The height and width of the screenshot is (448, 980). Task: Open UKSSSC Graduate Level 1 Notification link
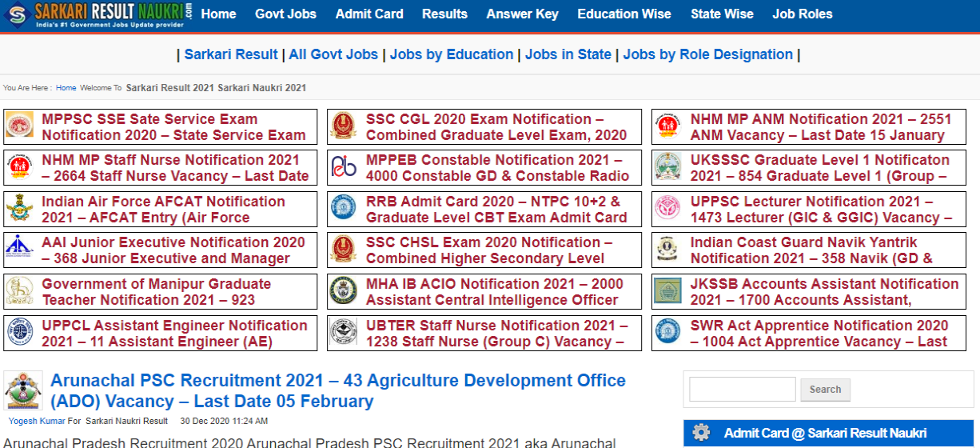coord(820,168)
